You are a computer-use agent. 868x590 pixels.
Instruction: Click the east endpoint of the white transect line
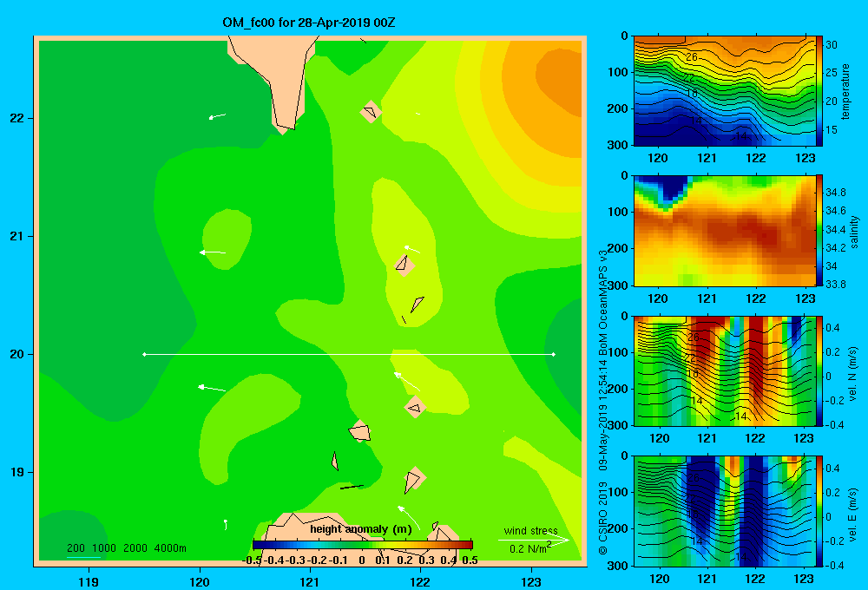[x=554, y=354]
